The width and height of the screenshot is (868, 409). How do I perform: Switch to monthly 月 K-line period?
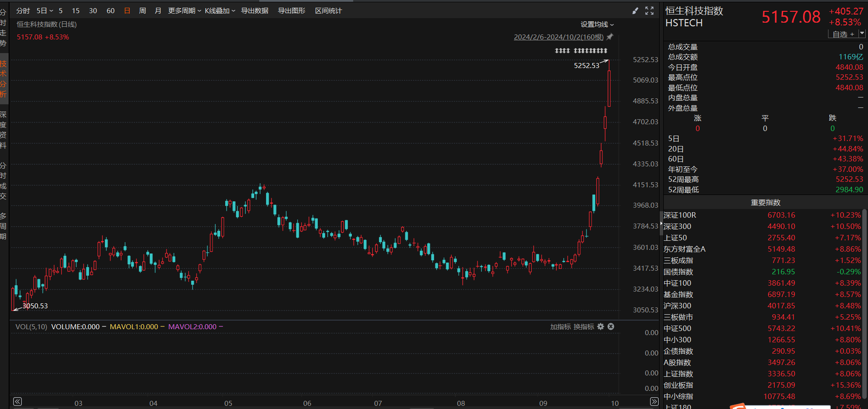[x=158, y=10]
